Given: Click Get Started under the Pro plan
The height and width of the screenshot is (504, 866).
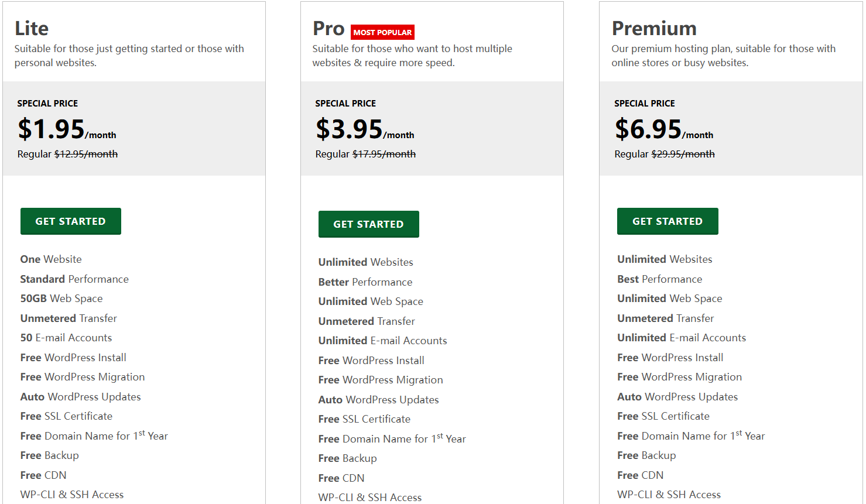Looking at the screenshot, I should click(368, 224).
